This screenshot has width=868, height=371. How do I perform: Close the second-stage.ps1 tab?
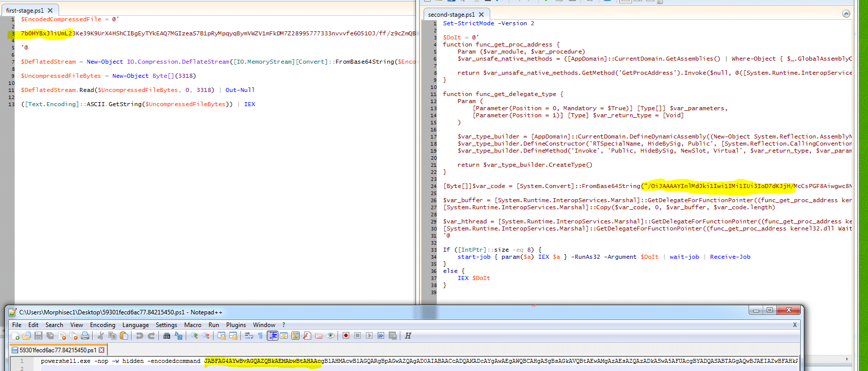[481, 15]
